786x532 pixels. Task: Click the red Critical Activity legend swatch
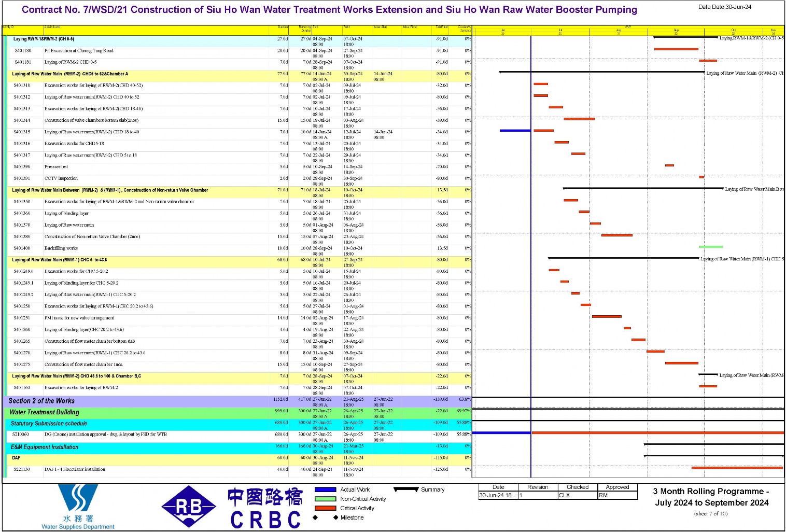[326, 508]
